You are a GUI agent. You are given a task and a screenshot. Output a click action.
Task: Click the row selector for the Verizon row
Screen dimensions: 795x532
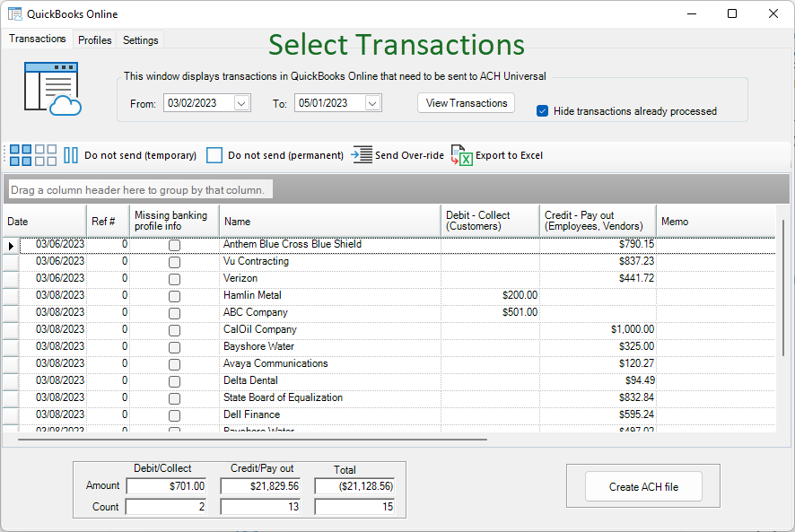[x=11, y=278]
